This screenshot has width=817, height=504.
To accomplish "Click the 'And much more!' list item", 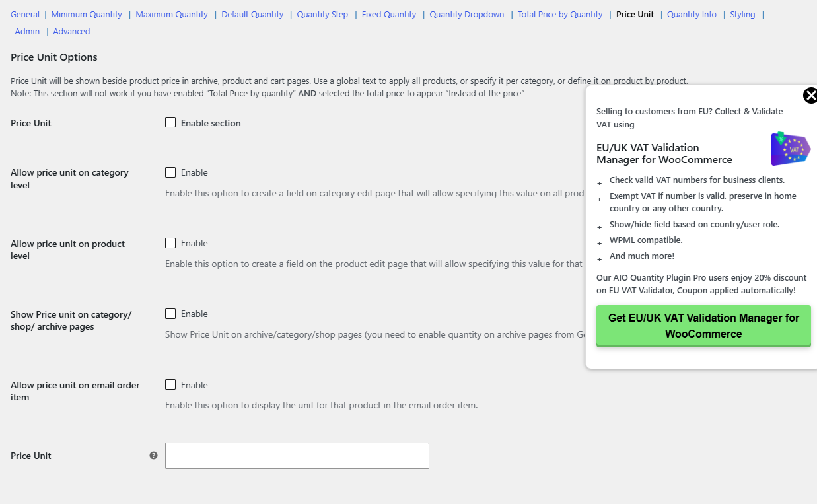I will tap(642, 256).
